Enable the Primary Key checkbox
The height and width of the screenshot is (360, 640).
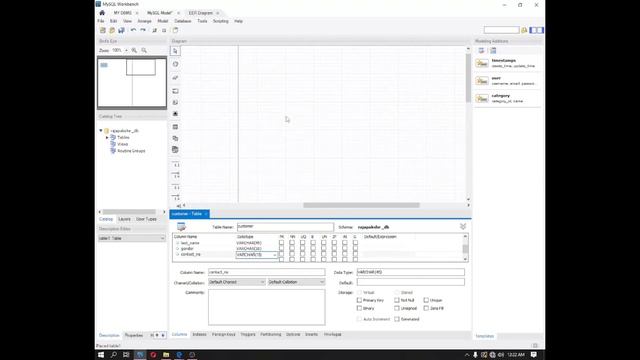(359, 300)
